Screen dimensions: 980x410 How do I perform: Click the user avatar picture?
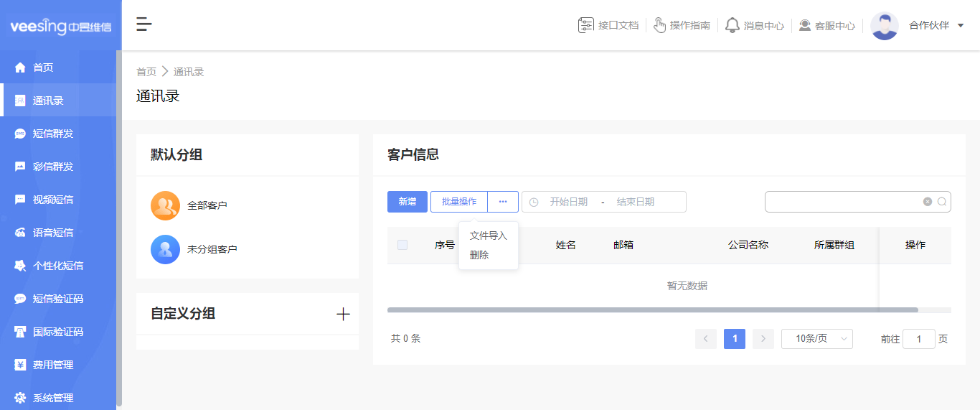tap(885, 26)
